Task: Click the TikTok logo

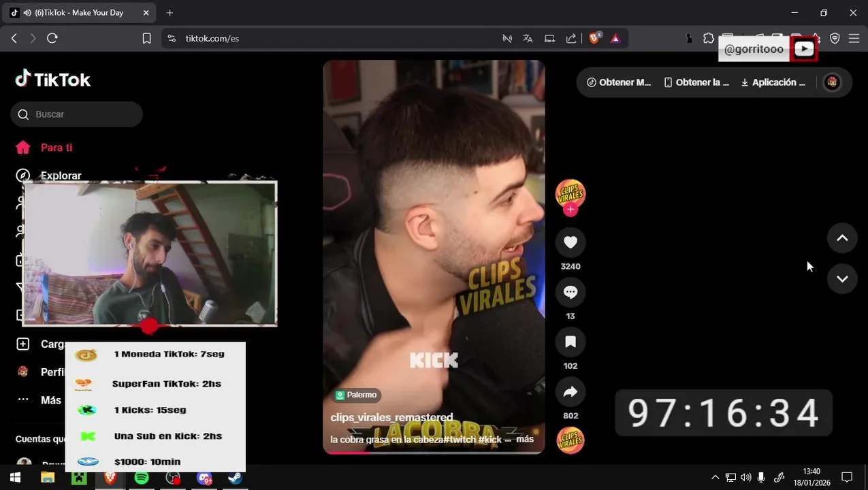Action: [x=53, y=80]
